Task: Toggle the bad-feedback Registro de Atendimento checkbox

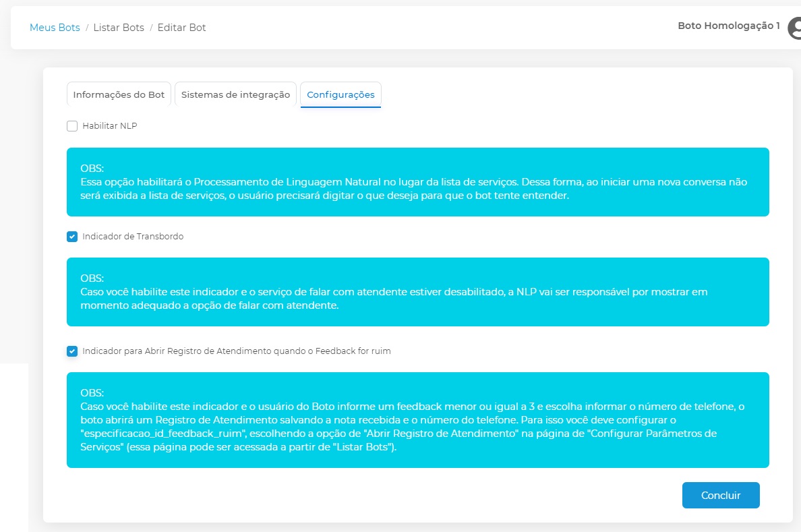Action: (x=72, y=351)
